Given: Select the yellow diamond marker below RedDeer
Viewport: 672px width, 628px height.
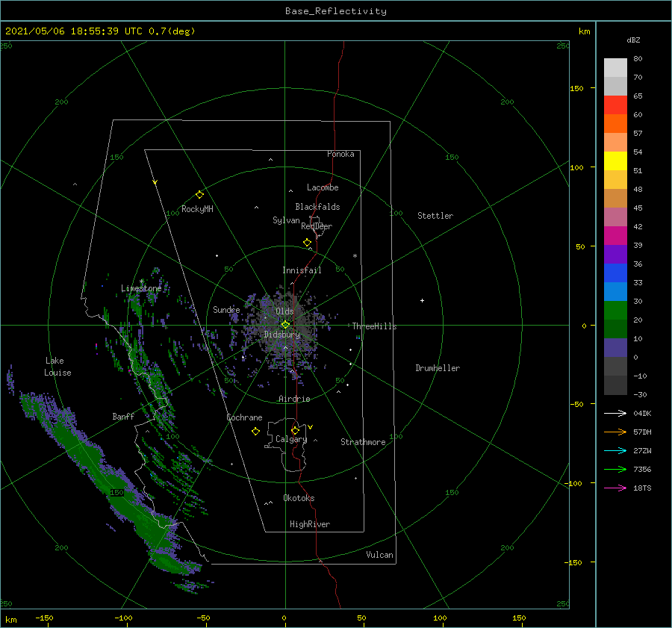Looking at the screenshot, I should pos(307,242).
